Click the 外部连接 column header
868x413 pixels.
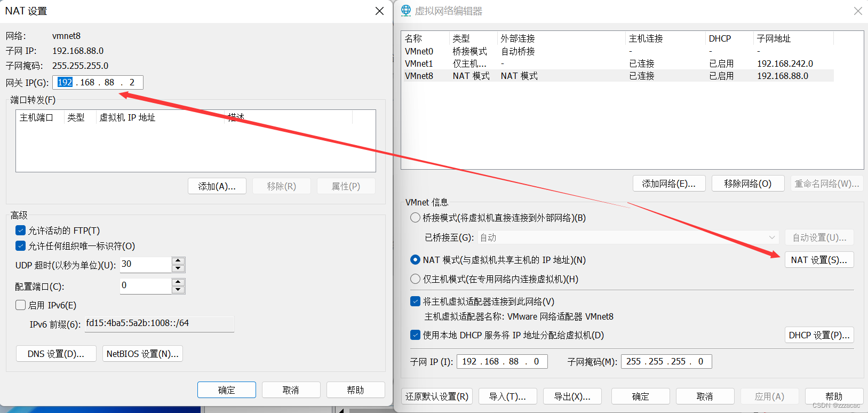point(561,38)
